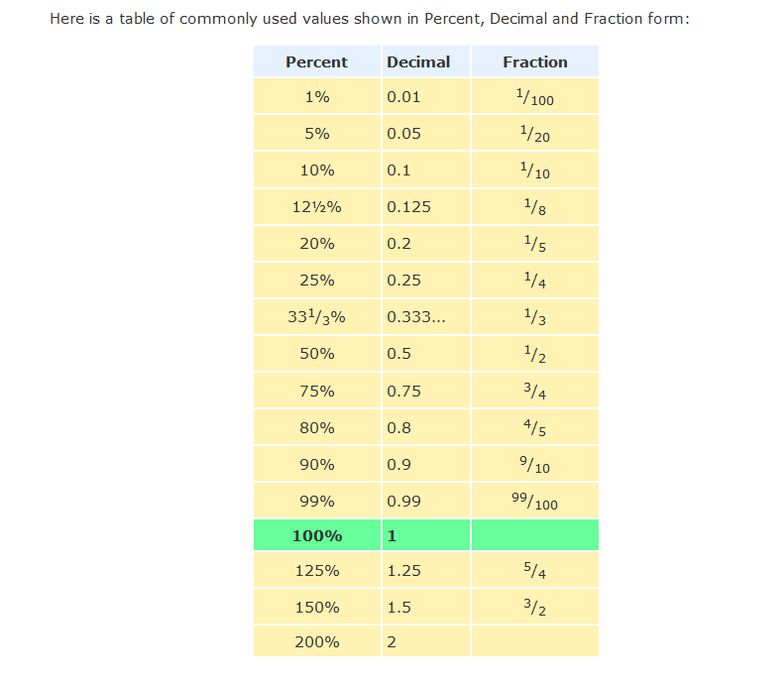Click the 3/2 fraction cell
The width and height of the screenshot is (784, 681).
point(535,608)
